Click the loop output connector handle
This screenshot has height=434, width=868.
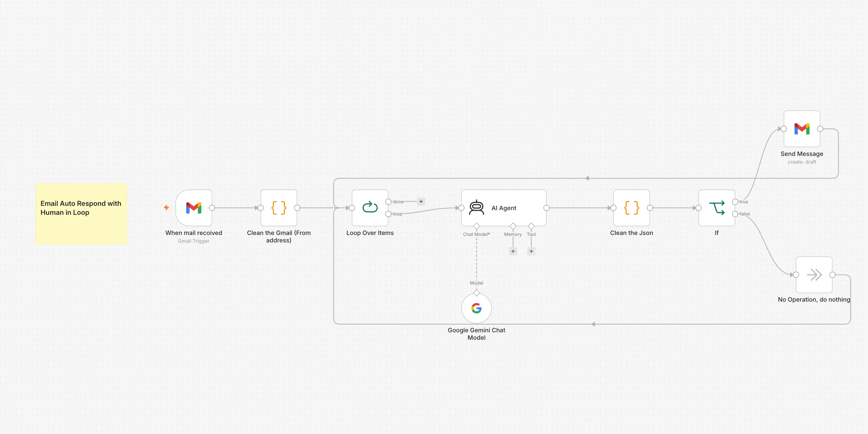(388, 214)
